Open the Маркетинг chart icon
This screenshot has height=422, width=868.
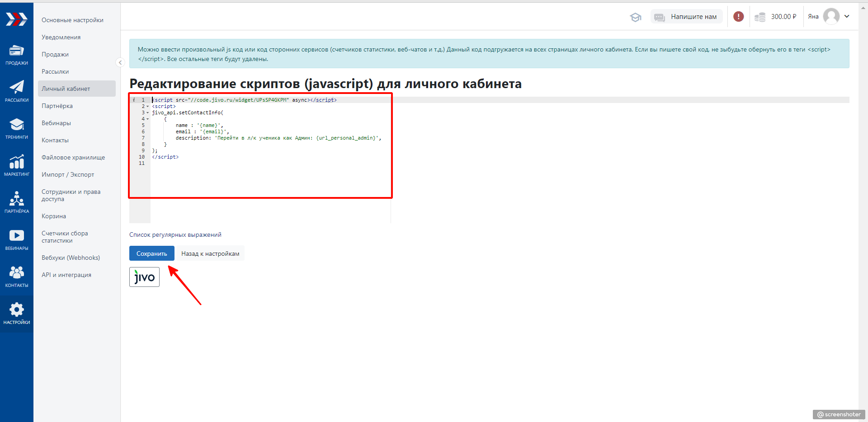pos(17,165)
